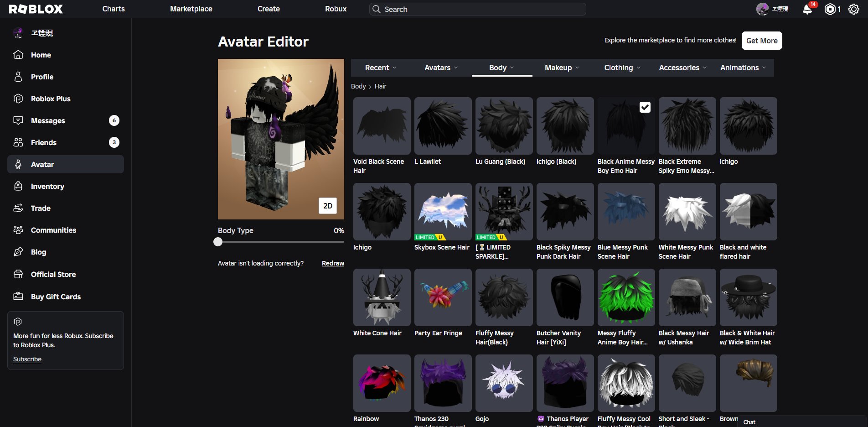Click the Redraw link
Screen dimensions: 868x427
[333, 263]
